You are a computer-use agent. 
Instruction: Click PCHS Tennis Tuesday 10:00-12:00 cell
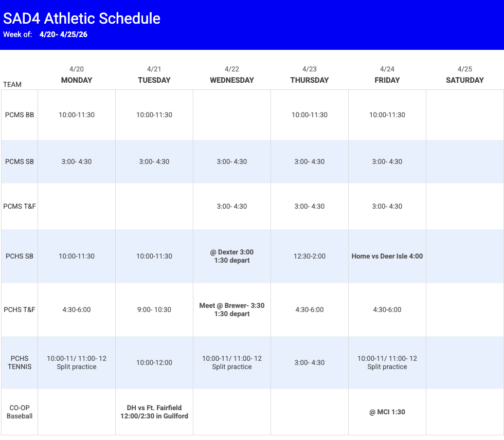tap(154, 362)
